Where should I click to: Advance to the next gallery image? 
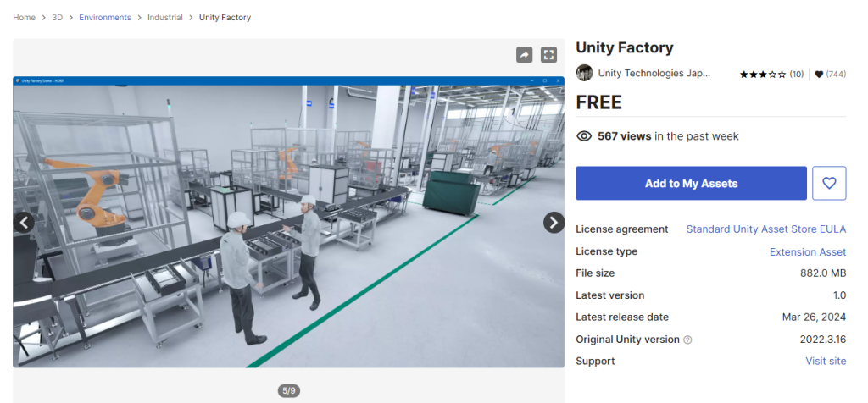(x=554, y=222)
